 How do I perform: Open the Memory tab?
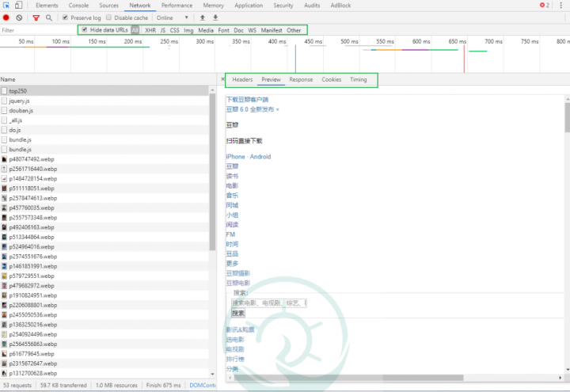(214, 6)
